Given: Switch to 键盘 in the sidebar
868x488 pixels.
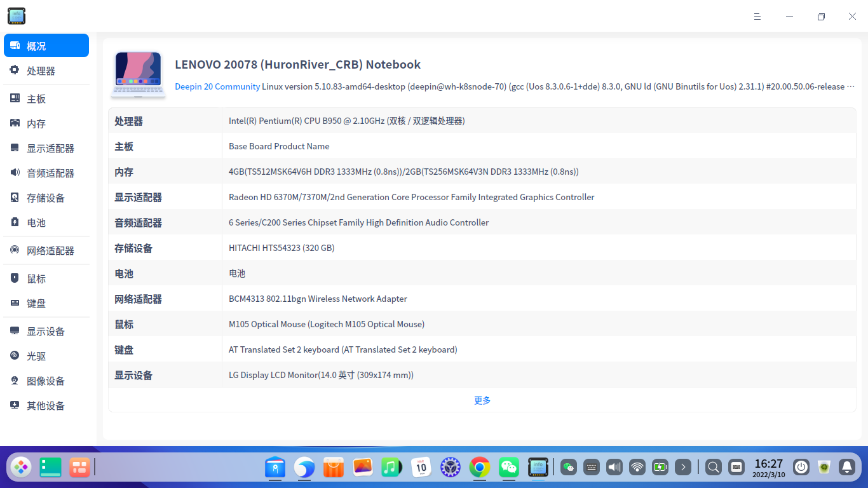Looking at the screenshot, I should (46, 303).
